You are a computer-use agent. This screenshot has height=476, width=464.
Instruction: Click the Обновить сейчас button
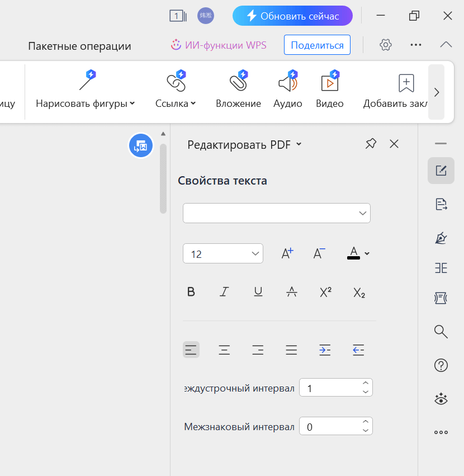(292, 15)
